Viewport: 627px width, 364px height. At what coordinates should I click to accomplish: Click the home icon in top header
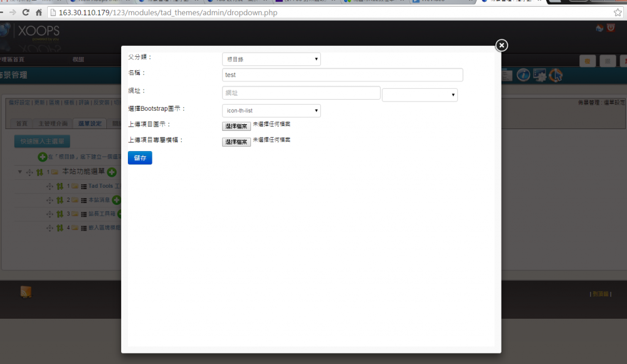pos(601,28)
